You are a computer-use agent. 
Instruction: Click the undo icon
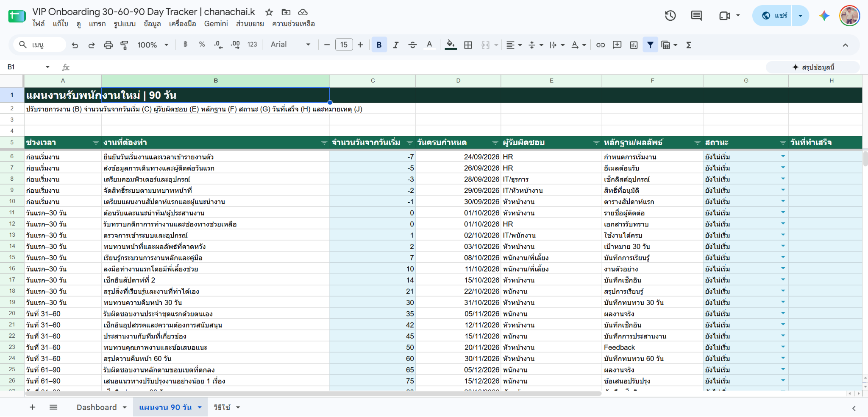click(75, 45)
